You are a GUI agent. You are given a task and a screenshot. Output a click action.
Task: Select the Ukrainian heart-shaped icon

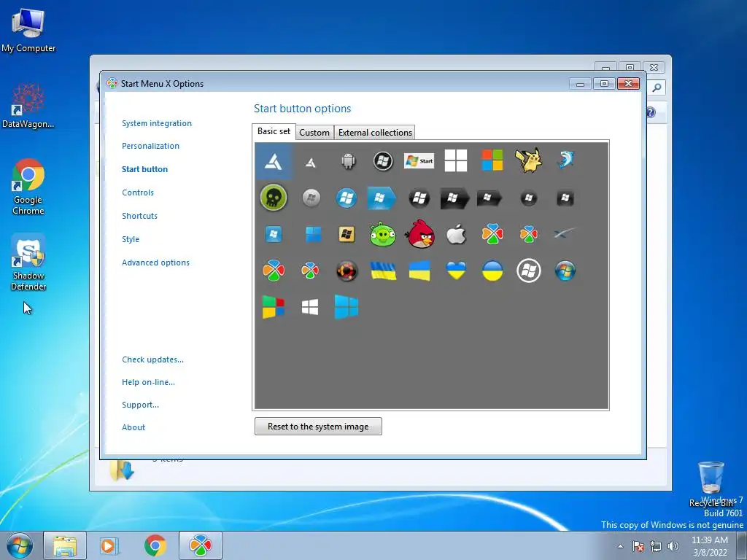point(456,271)
